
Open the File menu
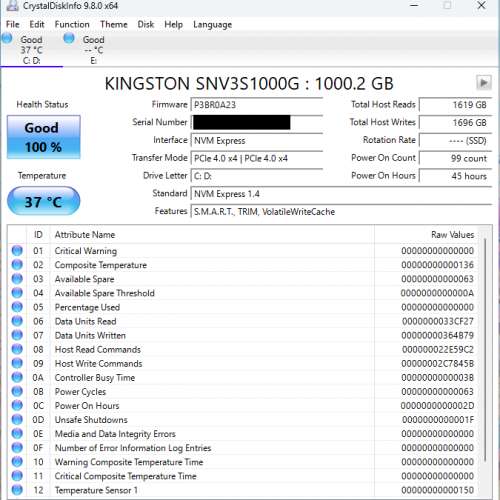13,24
